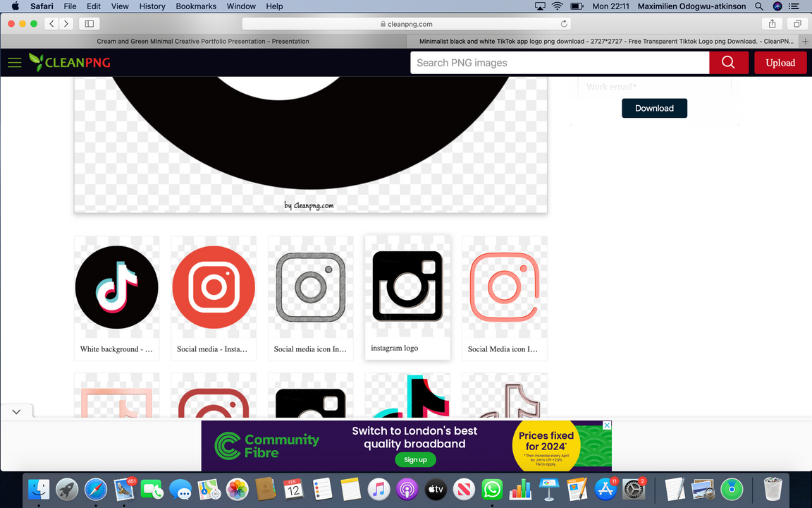Screen dimensions: 812x508
Task: Collapse the bottom ad chevron
Action: [x=17, y=411]
